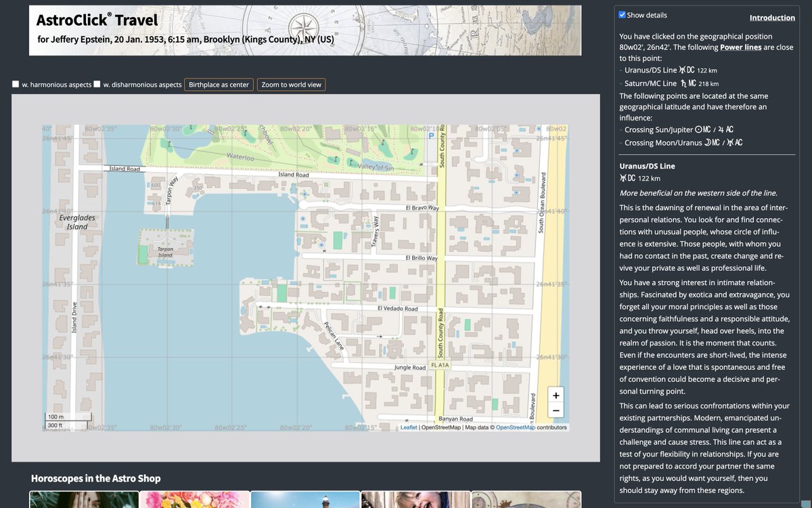
Task: Click the Island Drive street label
Action: click(x=74, y=318)
